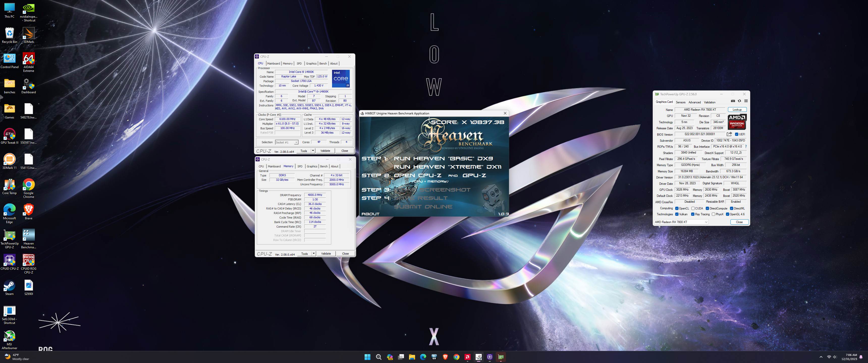The image size is (868, 363).
Task: Click the AMD Radeon logo in GPU-Z
Action: pyautogui.click(x=737, y=122)
